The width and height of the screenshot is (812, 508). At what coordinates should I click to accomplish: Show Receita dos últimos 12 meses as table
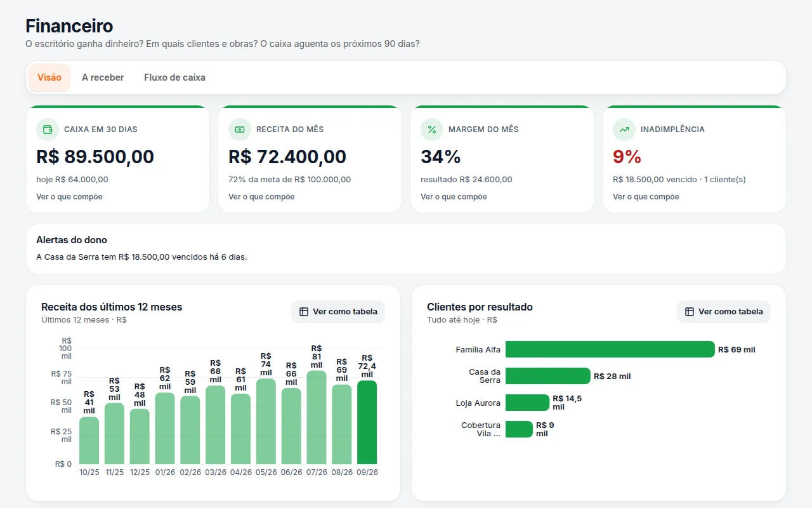coord(338,312)
